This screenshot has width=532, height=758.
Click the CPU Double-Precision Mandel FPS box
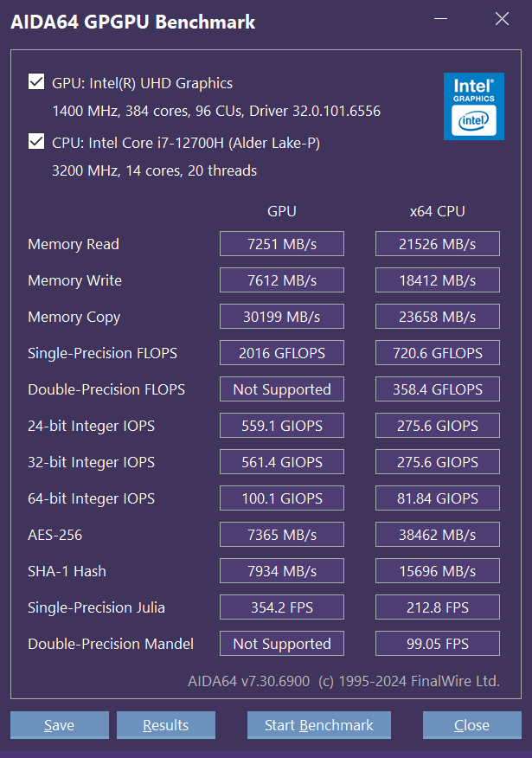point(437,644)
